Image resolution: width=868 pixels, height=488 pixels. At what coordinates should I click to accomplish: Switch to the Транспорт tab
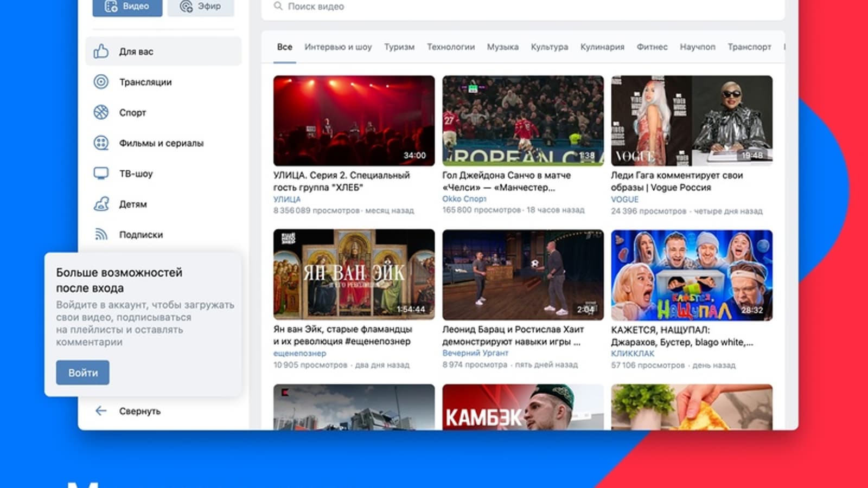click(749, 47)
